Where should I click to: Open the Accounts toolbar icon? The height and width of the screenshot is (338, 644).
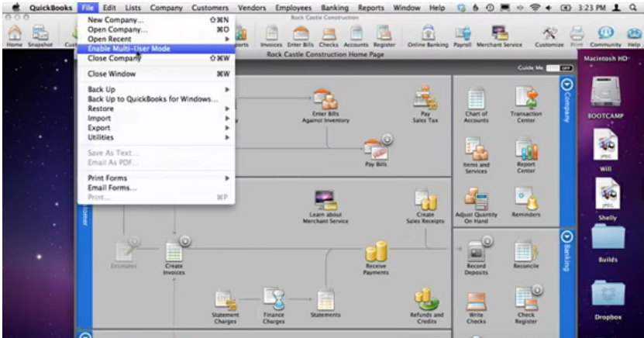356,36
